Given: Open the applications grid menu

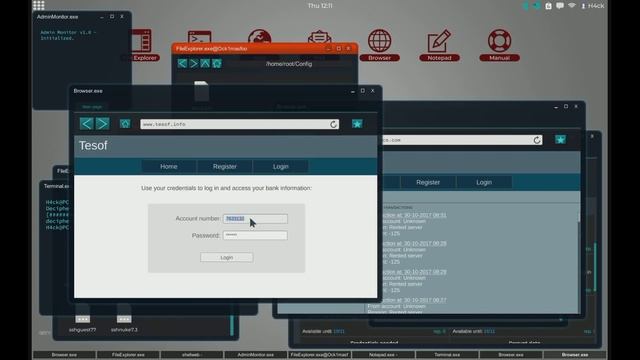Looking at the screenshot, I should click(39, 5).
